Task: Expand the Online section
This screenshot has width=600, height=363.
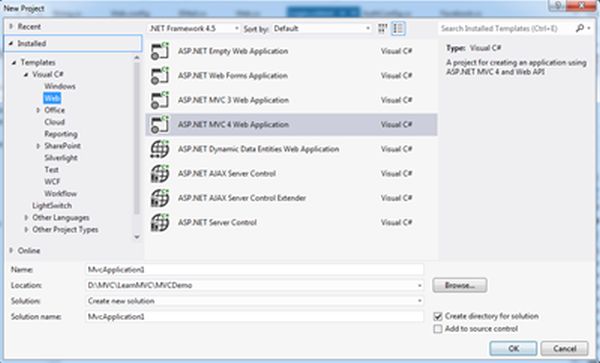Action: pos(11,251)
